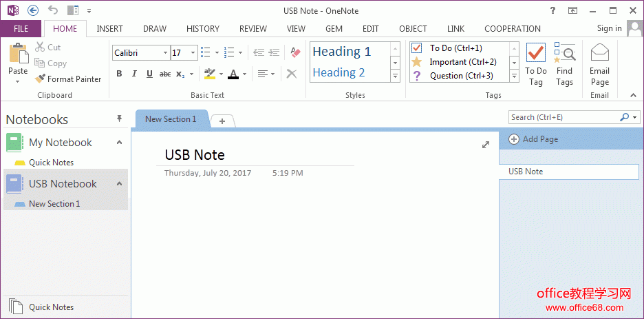The height and width of the screenshot is (319, 644).
Task: Open Customize Quick Access Toolbar arrow
Action: click(89, 11)
